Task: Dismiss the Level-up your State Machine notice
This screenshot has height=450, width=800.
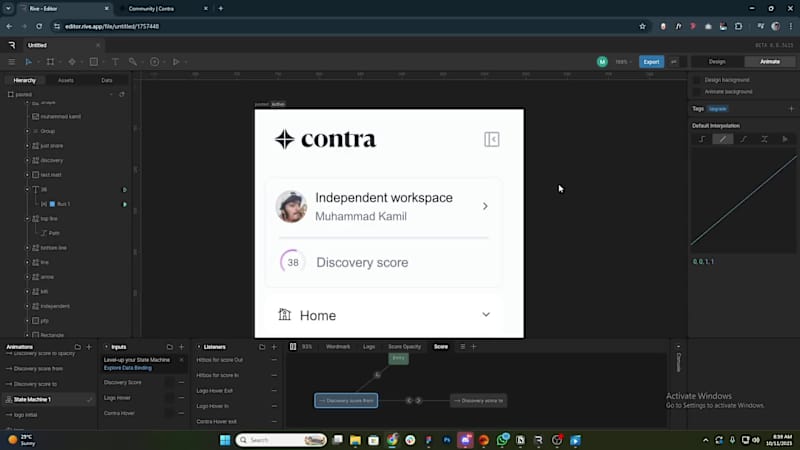Action: [x=181, y=360]
